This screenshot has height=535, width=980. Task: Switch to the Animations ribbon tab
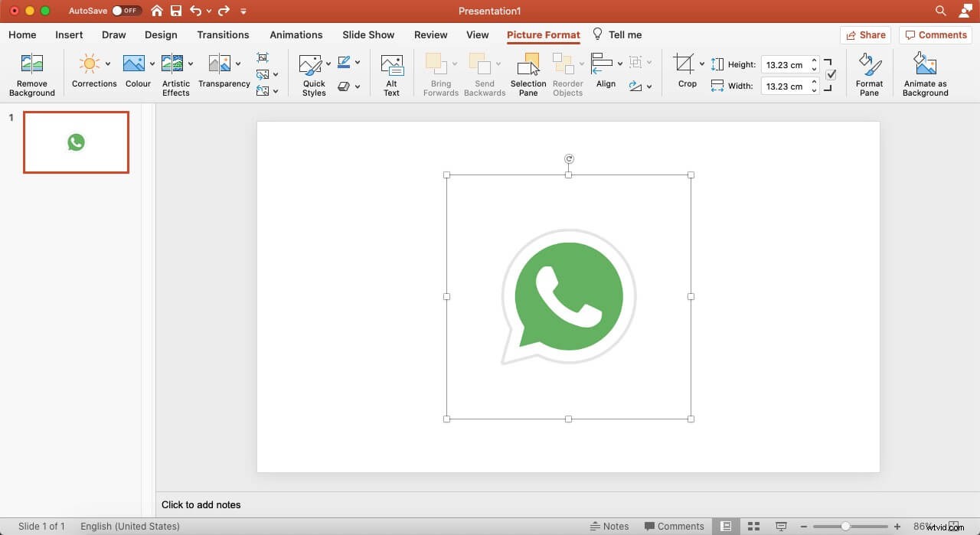pyautogui.click(x=296, y=34)
